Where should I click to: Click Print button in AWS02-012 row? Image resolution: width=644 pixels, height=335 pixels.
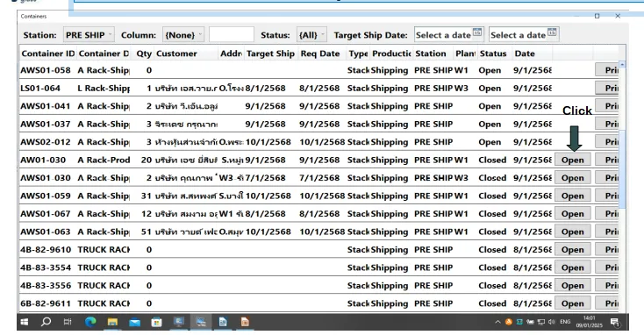coord(607,142)
